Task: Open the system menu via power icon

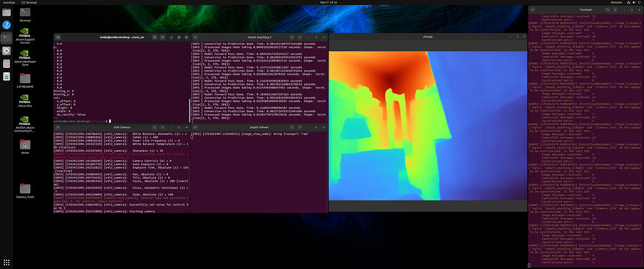Action: [639, 2]
